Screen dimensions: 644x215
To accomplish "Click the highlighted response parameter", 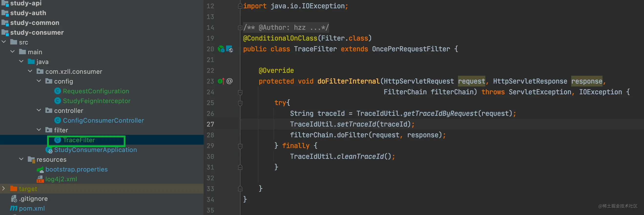I will coord(586,81).
